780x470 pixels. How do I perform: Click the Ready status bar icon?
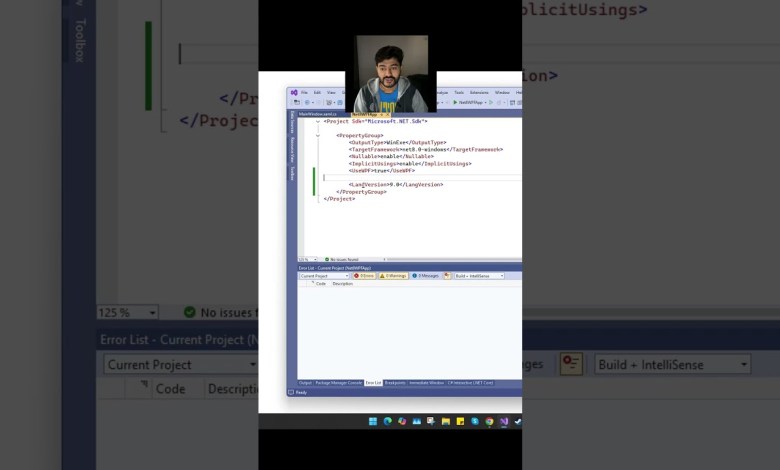(291, 392)
